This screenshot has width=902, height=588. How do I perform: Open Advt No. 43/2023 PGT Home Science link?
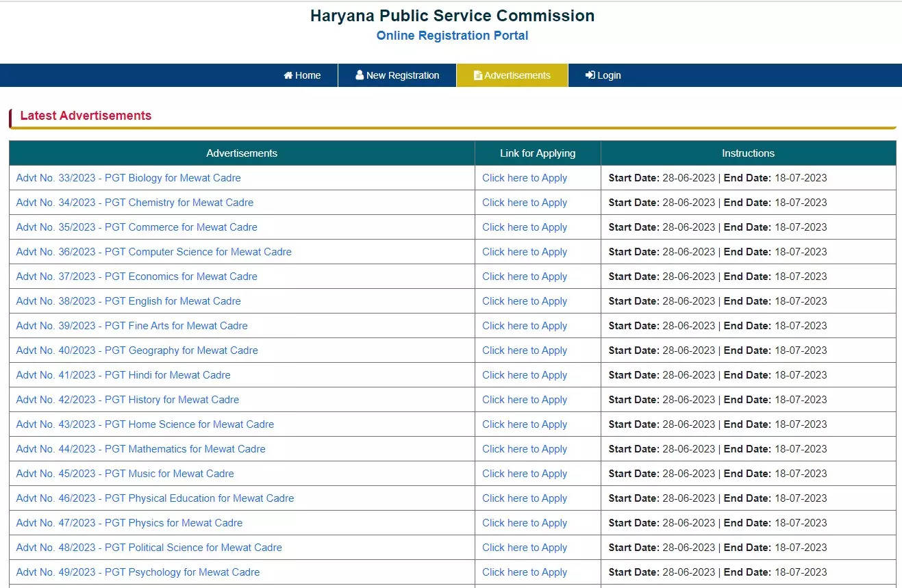(145, 424)
